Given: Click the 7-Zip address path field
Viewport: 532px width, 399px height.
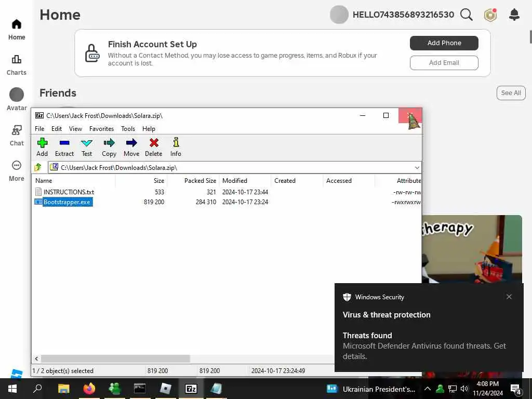Looking at the screenshot, I should 235,168.
